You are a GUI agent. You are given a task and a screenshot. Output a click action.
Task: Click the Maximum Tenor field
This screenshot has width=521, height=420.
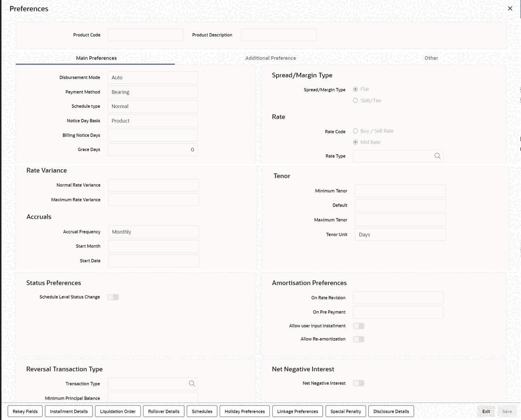point(400,220)
